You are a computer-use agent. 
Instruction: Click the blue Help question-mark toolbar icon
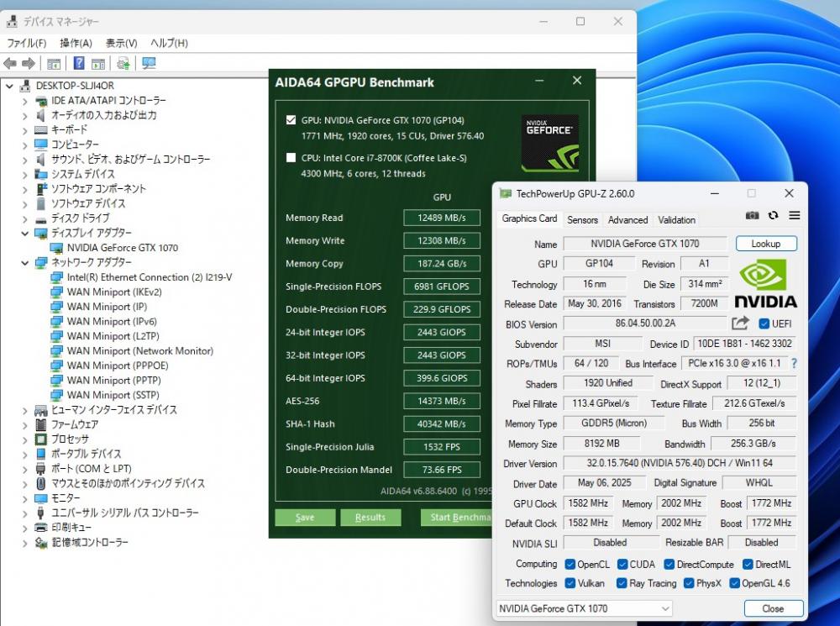[79, 63]
